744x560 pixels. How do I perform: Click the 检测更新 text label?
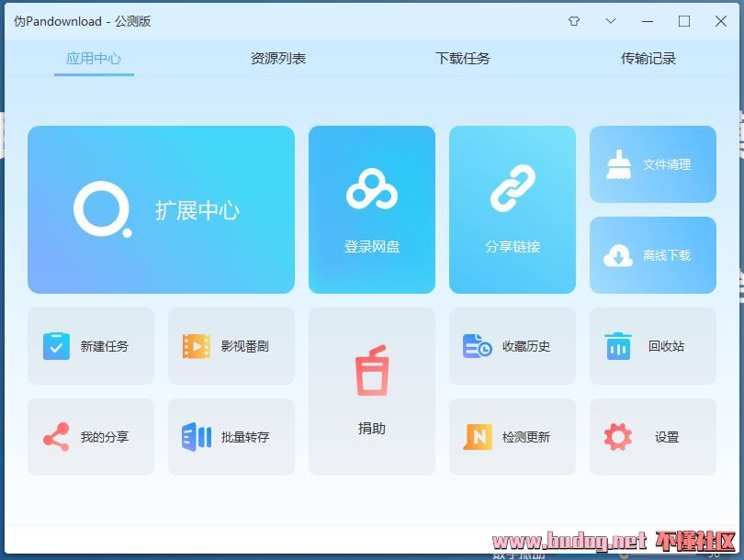point(526,437)
